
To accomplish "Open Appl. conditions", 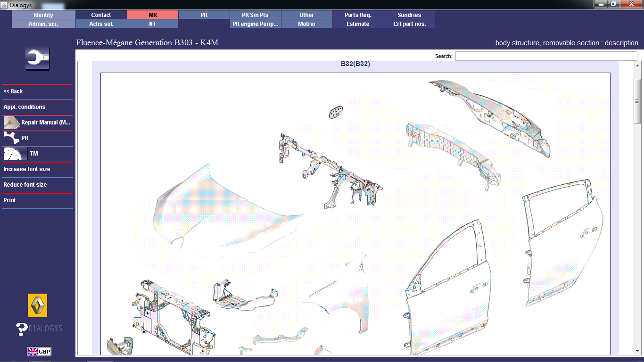I will [x=25, y=107].
